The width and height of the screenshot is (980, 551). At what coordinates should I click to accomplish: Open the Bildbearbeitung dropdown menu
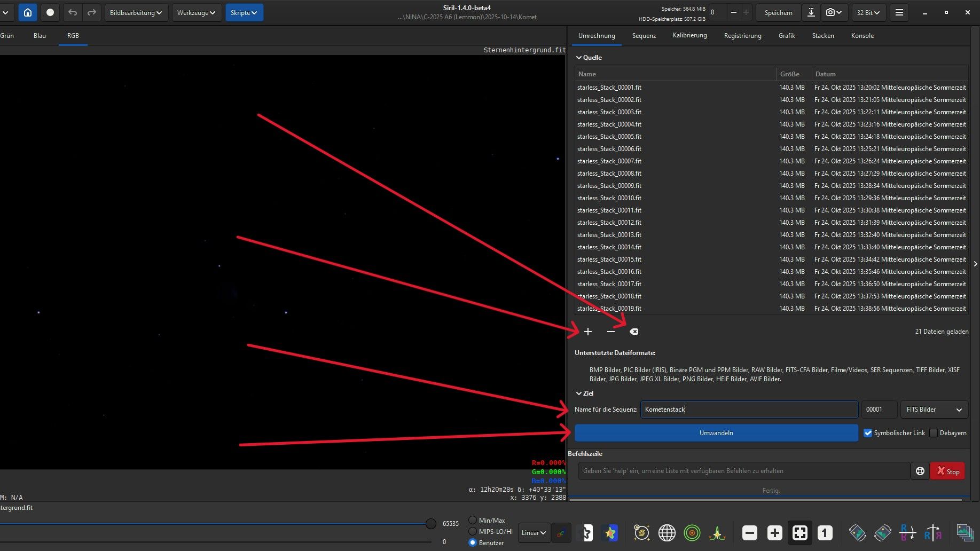(136, 12)
